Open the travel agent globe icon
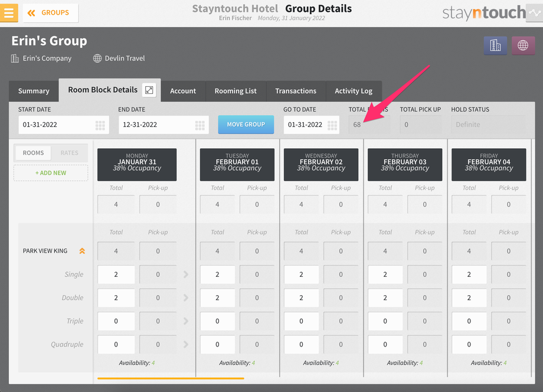543x392 pixels. tap(523, 45)
